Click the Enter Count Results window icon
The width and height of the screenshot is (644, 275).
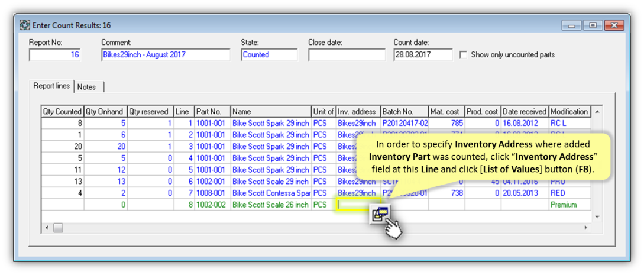click(x=25, y=25)
